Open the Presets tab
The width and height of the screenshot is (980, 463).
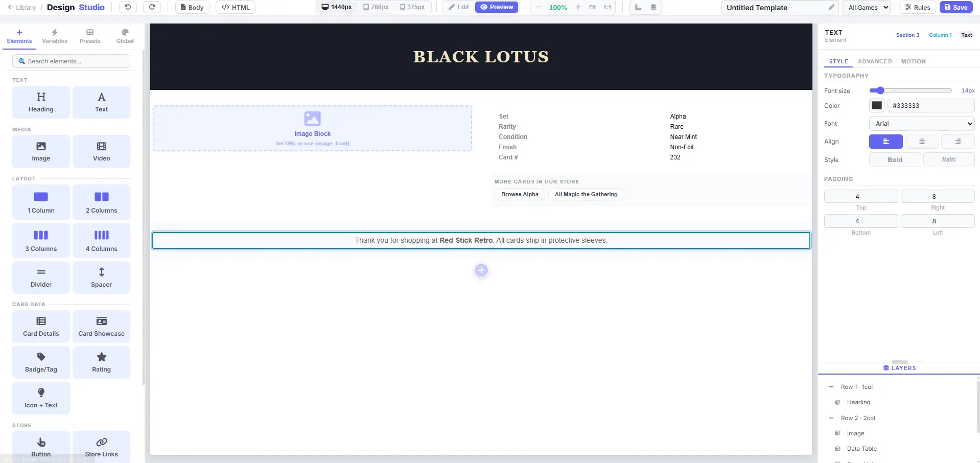tap(90, 36)
